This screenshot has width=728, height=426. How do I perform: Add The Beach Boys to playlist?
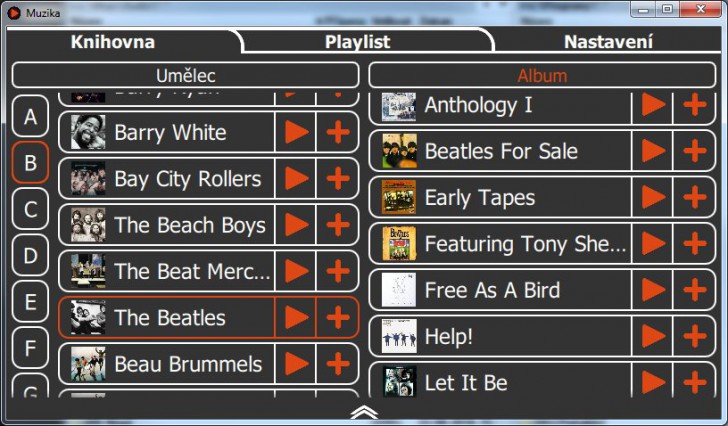pos(338,225)
